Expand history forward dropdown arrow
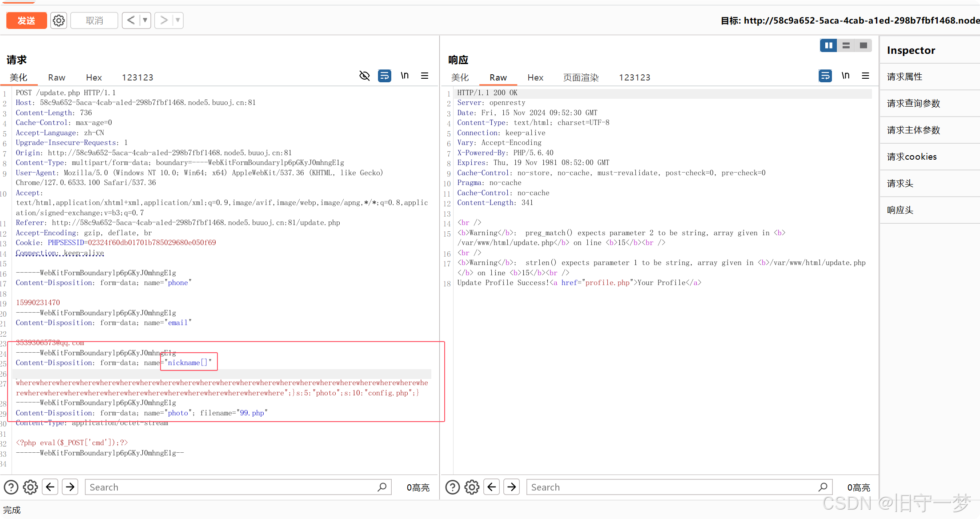This screenshot has width=980, height=519. pyautogui.click(x=177, y=20)
